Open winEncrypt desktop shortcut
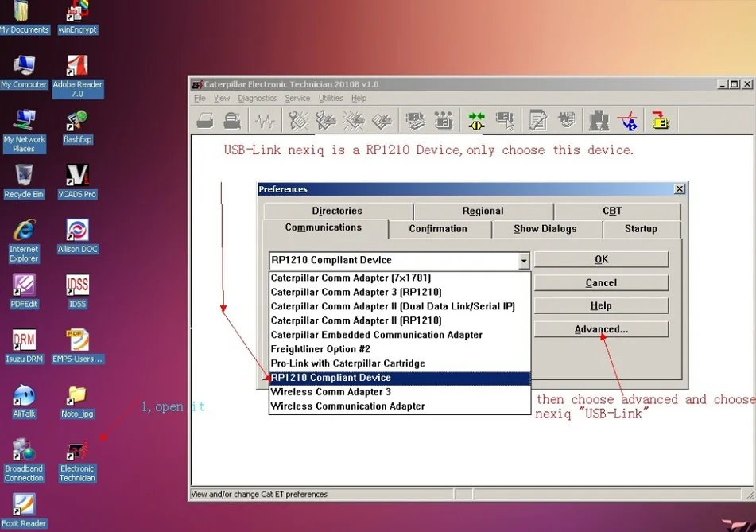Viewport: 756px width, 532px height. pyautogui.click(x=78, y=17)
